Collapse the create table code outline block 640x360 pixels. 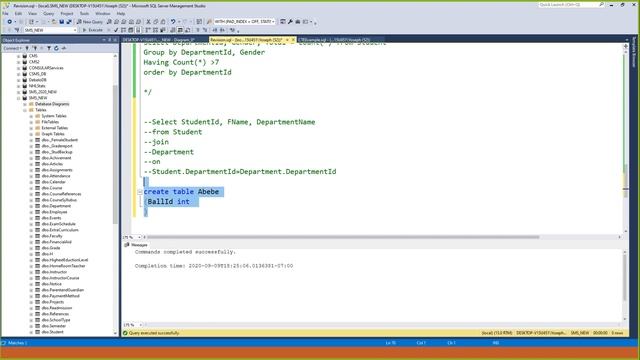click(140, 191)
